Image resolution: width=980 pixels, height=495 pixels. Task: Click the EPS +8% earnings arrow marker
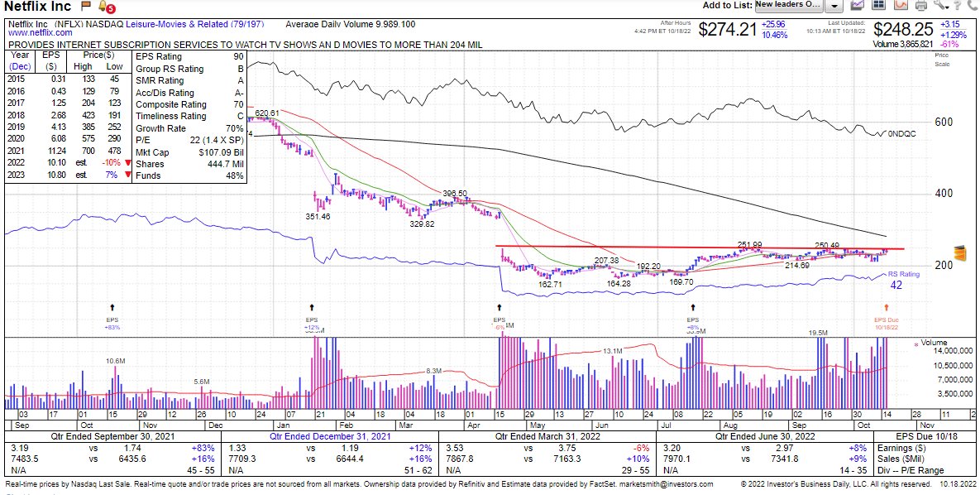click(x=692, y=307)
